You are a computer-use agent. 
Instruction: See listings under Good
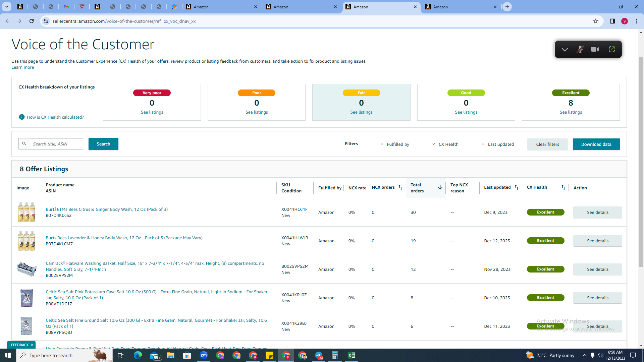pyautogui.click(x=466, y=112)
